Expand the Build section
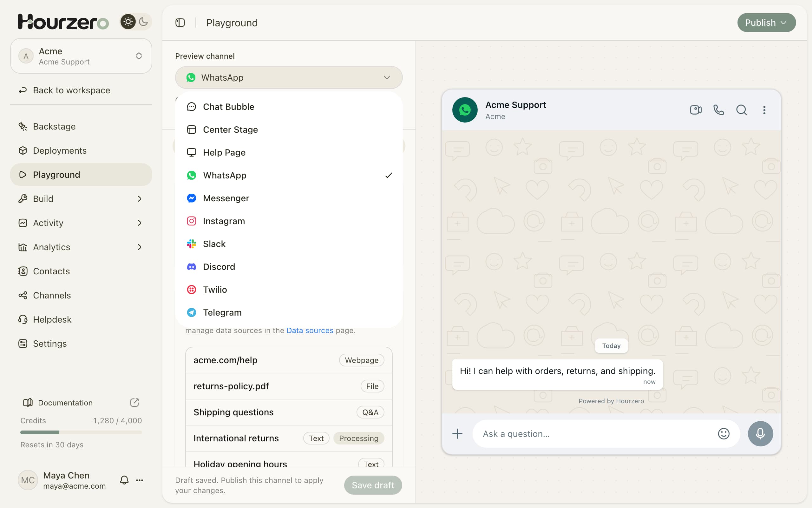812x508 pixels. (81, 199)
